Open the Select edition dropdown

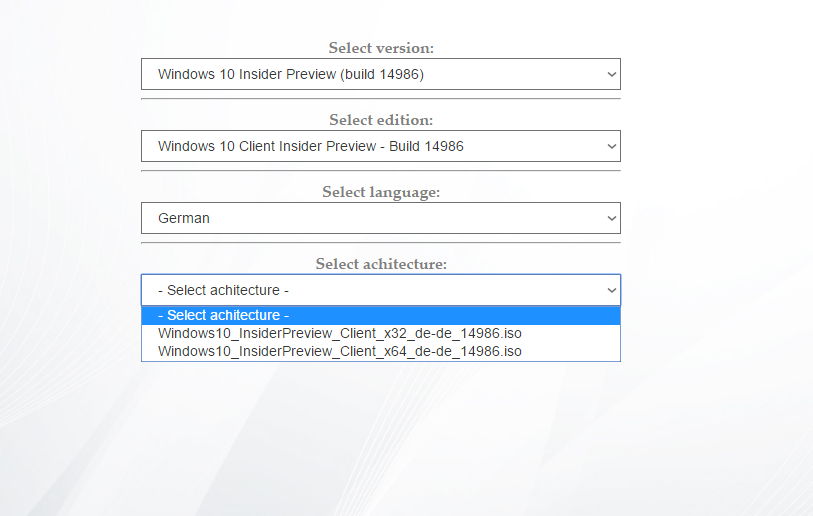(x=381, y=146)
